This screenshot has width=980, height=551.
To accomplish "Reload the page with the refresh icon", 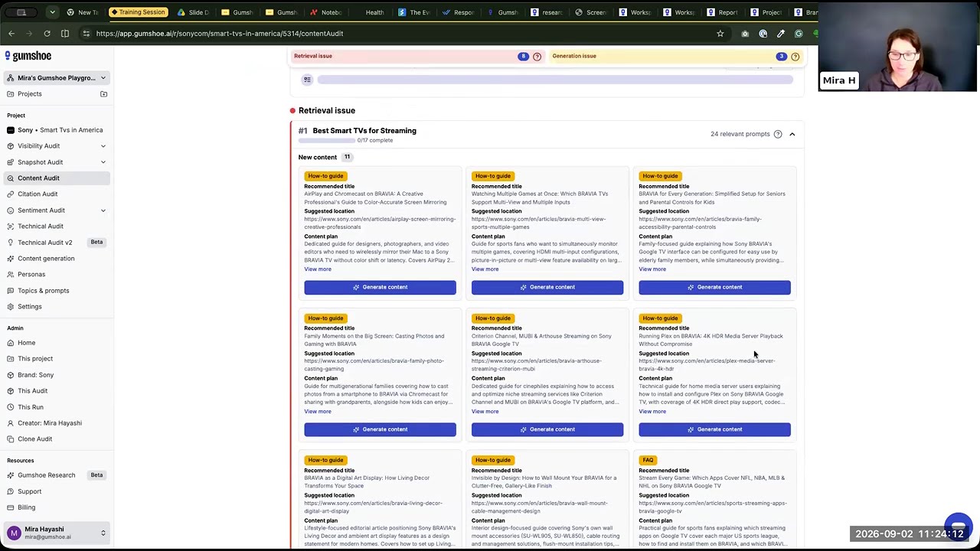I will tap(47, 34).
